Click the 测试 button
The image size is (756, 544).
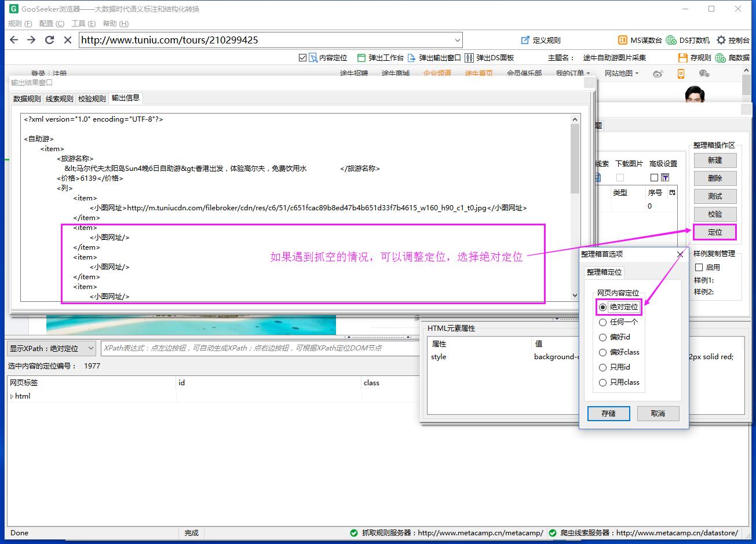(715, 196)
